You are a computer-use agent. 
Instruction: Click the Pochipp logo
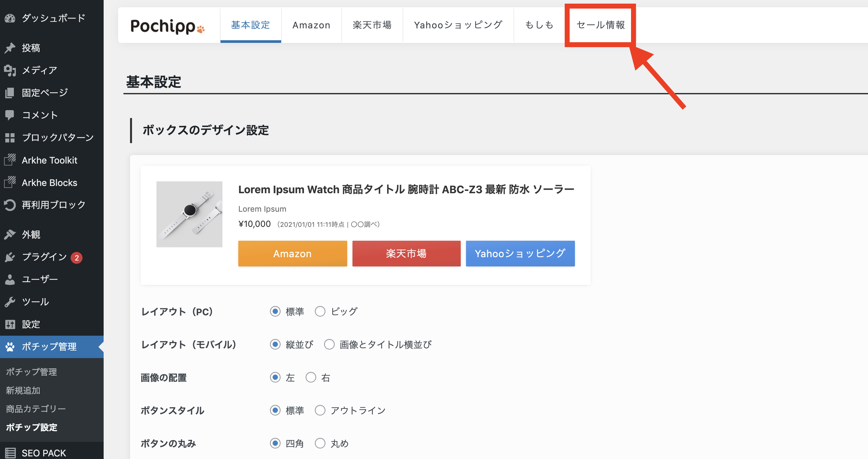(167, 26)
